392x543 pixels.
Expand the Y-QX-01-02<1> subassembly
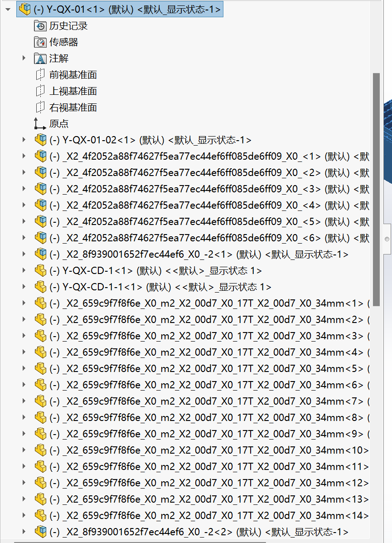[x=24, y=140]
